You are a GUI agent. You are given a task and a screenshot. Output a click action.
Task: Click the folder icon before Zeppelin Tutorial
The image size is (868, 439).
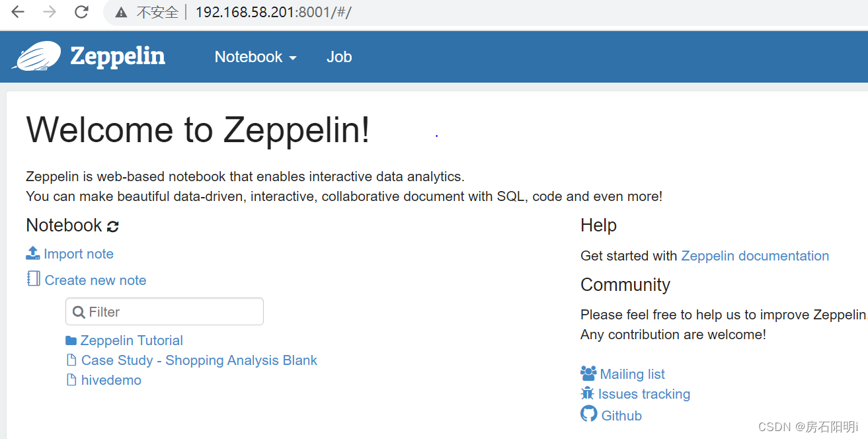(71, 340)
